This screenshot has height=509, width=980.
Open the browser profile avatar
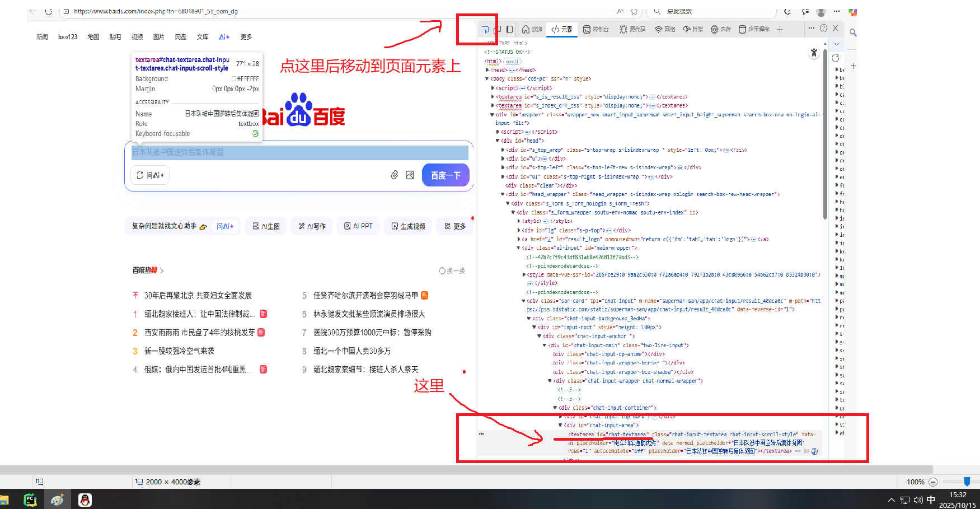(821, 11)
